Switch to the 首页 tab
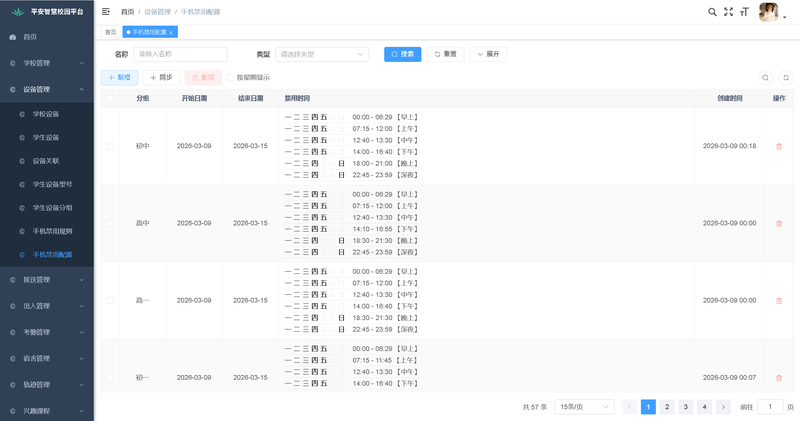 click(x=110, y=33)
